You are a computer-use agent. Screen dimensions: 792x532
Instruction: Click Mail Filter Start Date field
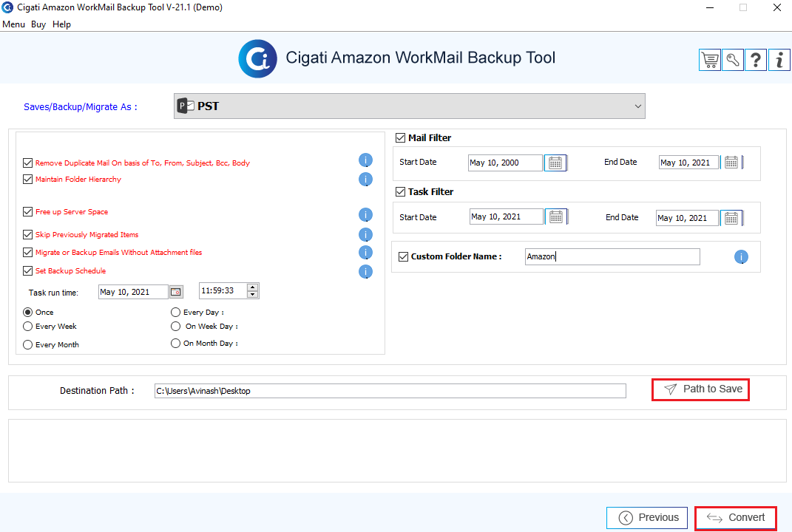[x=505, y=163]
